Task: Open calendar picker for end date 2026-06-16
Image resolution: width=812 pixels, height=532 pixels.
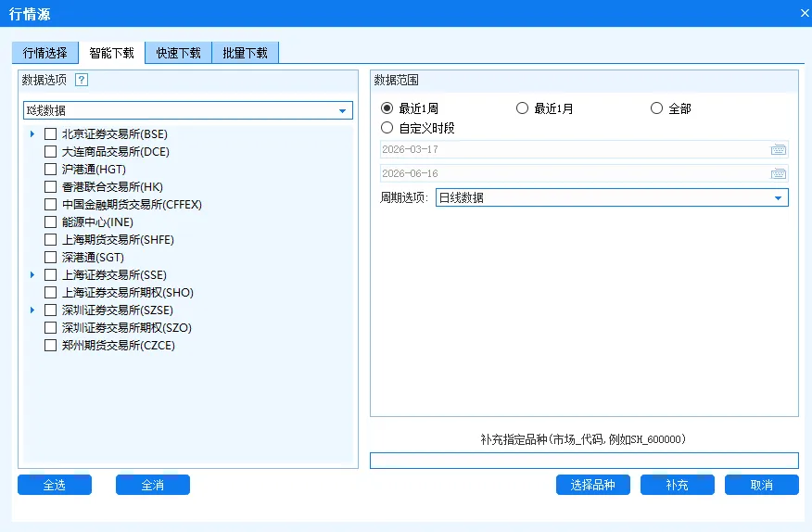Action: pos(779,173)
